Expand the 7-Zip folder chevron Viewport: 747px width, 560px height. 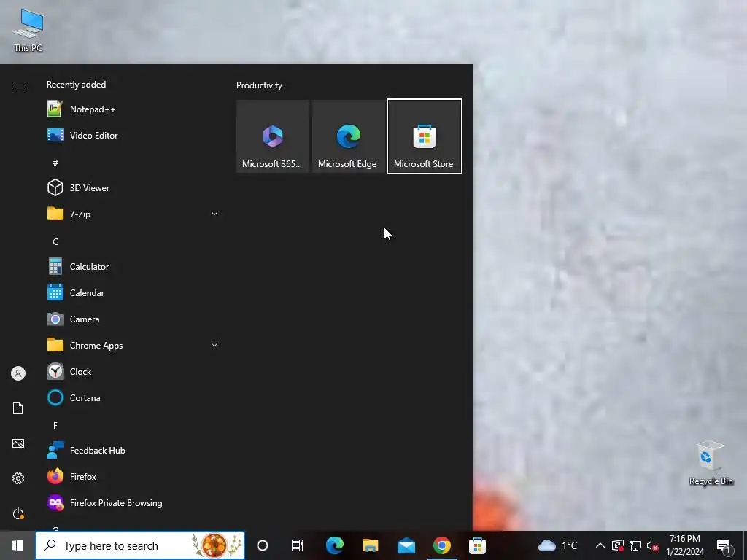(x=214, y=214)
